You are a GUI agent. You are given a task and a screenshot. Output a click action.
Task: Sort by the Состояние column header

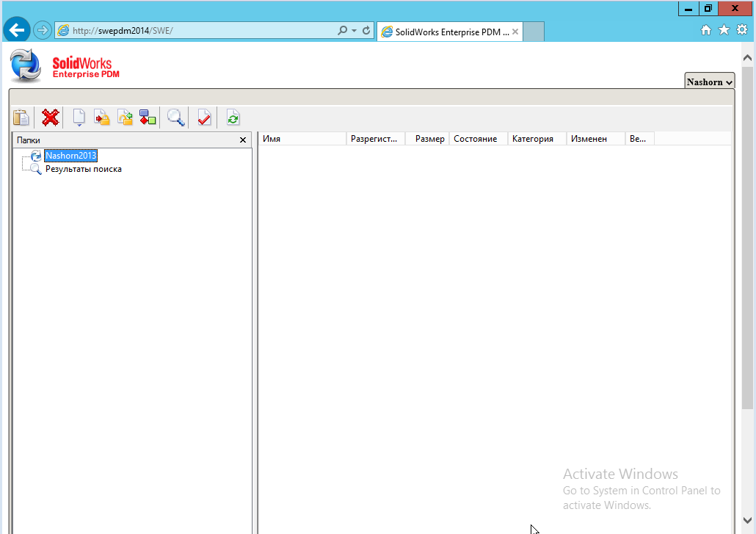[479, 139]
